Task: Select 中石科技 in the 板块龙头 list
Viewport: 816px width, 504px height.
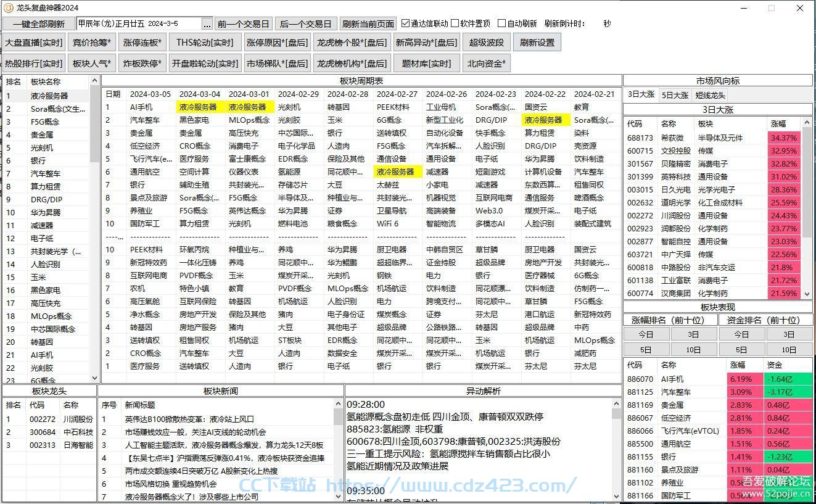Action: click(49, 432)
